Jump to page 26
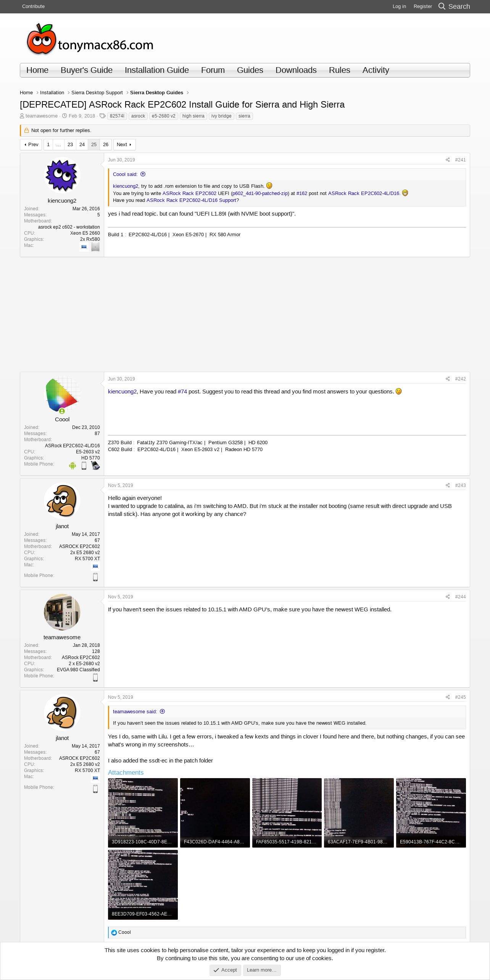The image size is (490, 980). [106, 145]
